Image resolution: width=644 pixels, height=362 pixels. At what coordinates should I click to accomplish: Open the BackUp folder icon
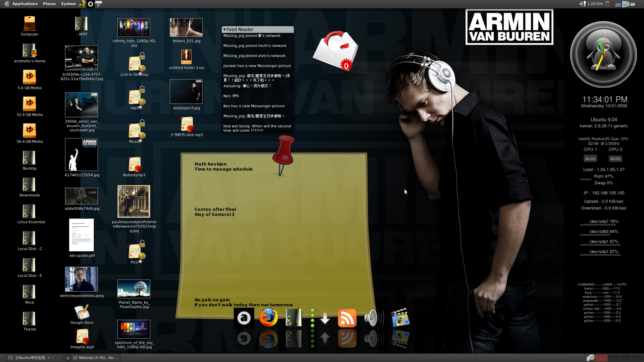coord(30,158)
